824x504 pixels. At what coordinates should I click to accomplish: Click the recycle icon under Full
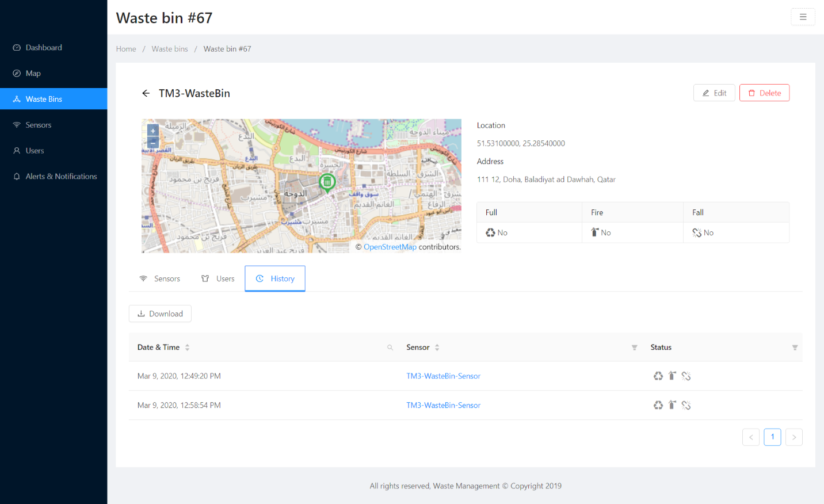click(490, 232)
